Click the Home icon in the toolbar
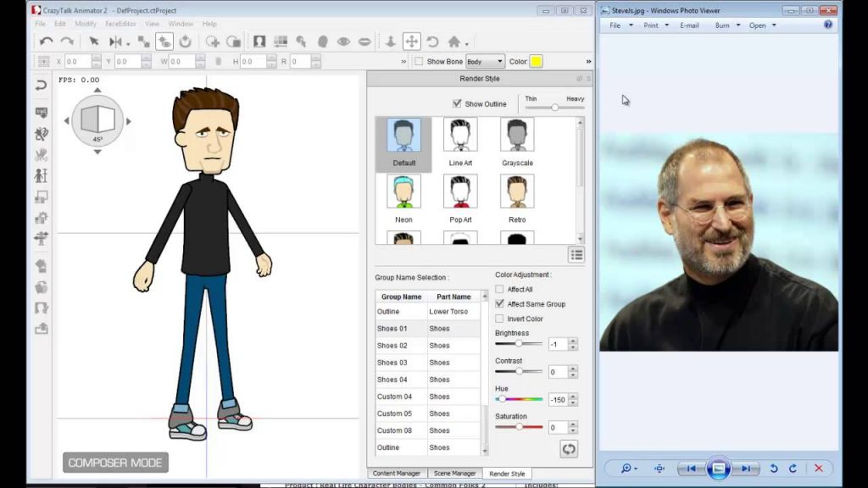868x488 pixels. (455, 41)
